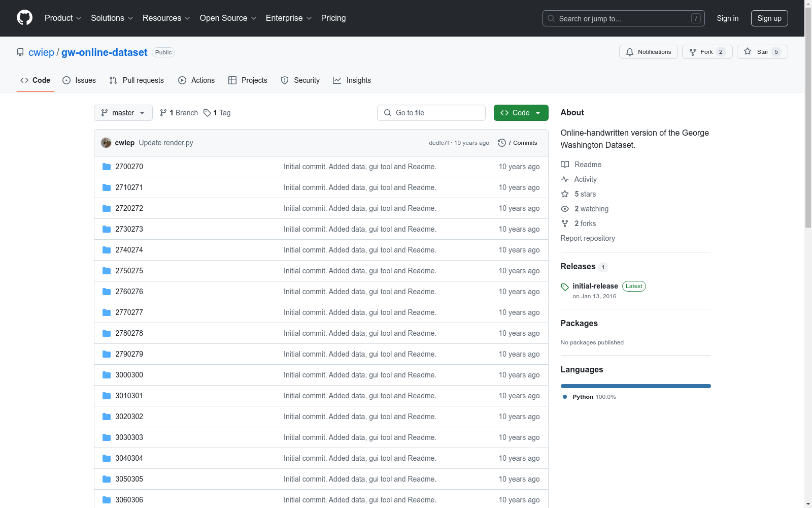Open the 3020302 folder
Image resolution: width=812 pixels, height=508 pixels.
tap(129, 417)
